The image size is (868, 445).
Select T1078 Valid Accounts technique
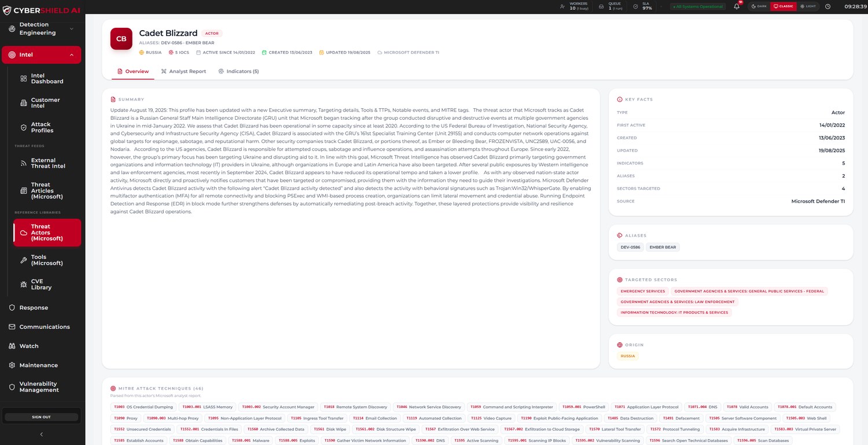[747, 407]
